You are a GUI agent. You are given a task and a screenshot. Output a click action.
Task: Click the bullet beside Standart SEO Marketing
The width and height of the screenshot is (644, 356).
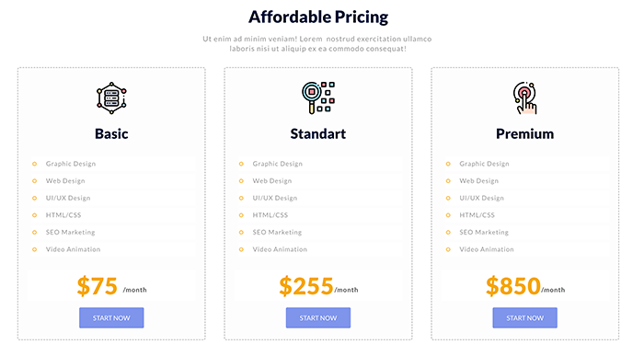click(241, 233)
